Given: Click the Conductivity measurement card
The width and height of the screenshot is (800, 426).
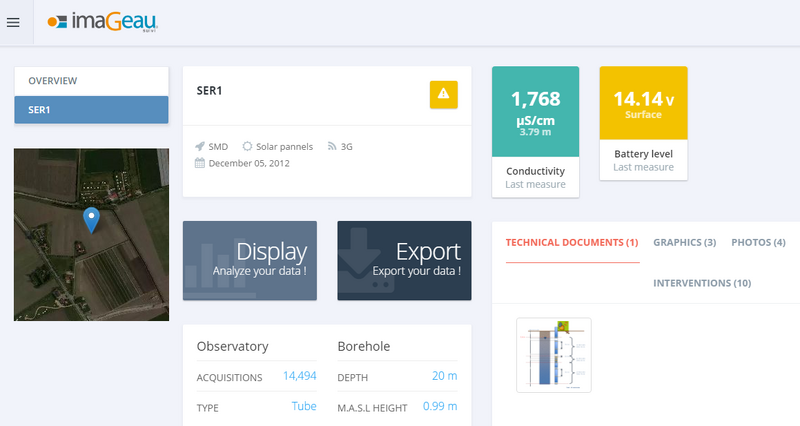Looking at the screenshot, I should click(x=535, y=131).
